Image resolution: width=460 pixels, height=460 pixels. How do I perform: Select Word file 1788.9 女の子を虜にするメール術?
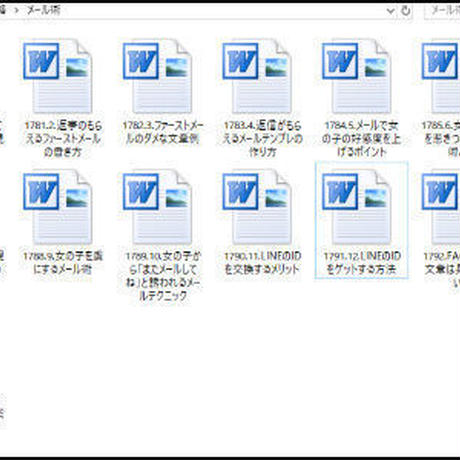pyautogui.click(x=62, y=223)
